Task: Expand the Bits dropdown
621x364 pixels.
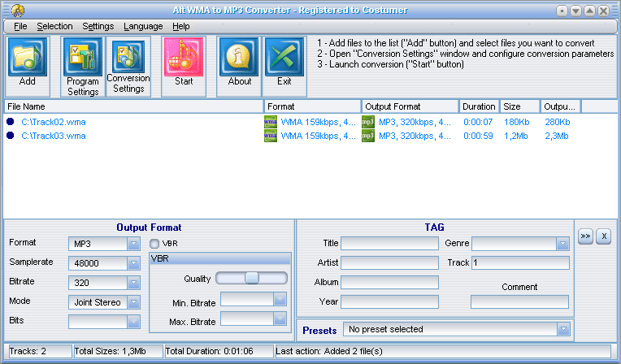Action: (x=133, y=322)
